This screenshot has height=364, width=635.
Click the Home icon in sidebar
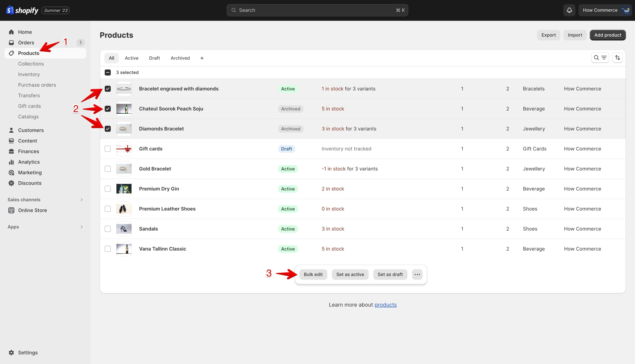(x=11, y=32)
